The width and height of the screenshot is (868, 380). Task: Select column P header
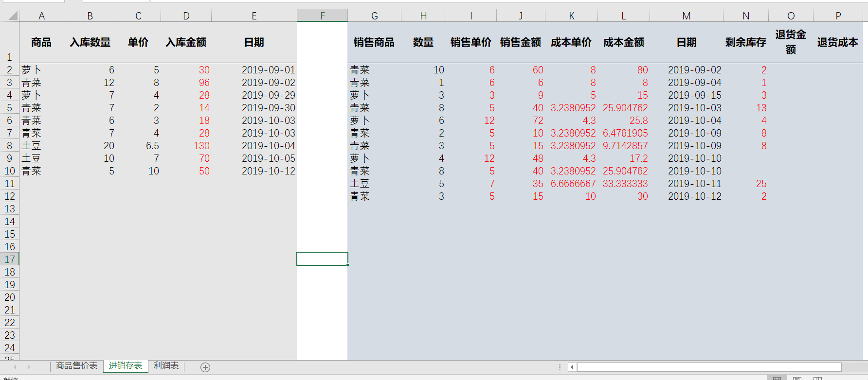838,16
